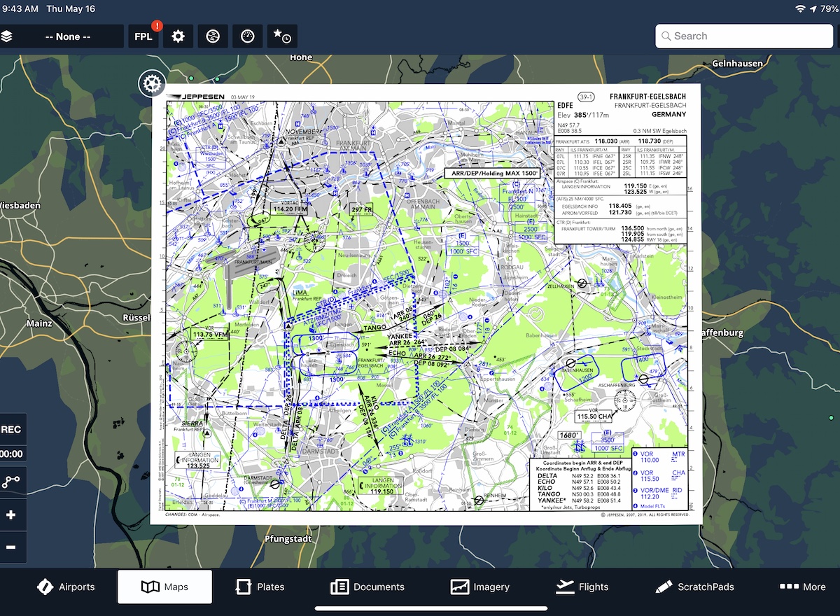Tap the ARR/DEP/Holding MAX 1500' note
Screen dimensions: 840x616
pos(493,172)
